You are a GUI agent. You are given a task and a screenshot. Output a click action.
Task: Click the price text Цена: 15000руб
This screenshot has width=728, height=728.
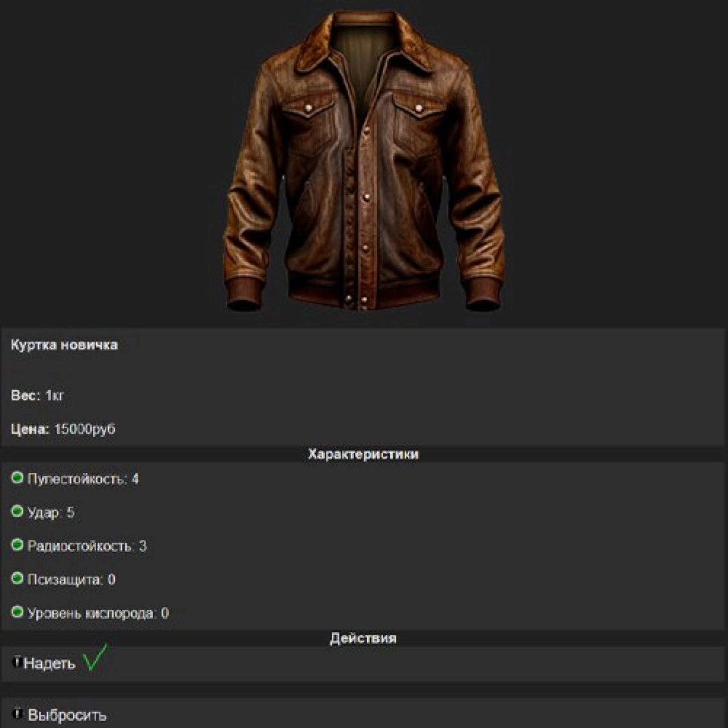click(63, 429)
